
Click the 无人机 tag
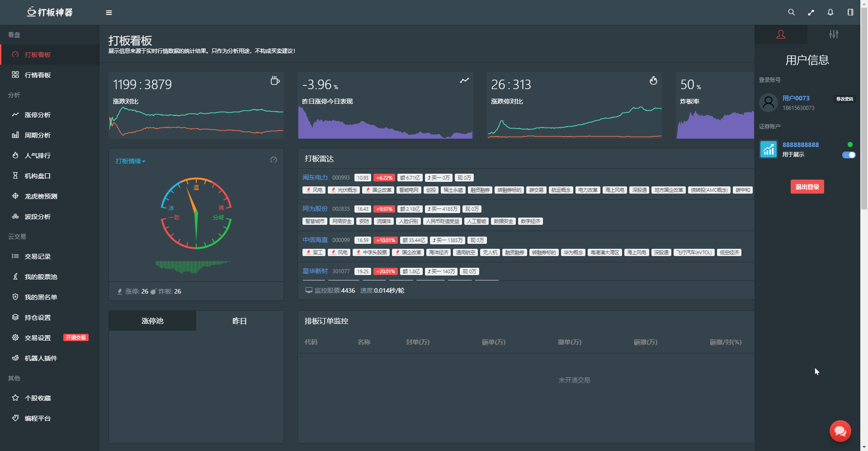pyautogui.click(x=490, y=252)
